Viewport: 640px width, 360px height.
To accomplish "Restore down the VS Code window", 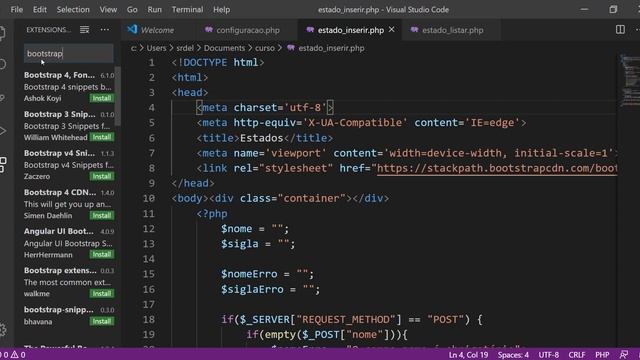I will 613,9.
